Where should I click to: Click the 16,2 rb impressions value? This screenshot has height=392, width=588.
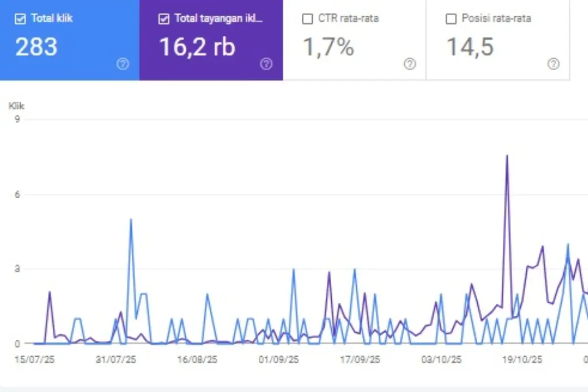click(x=197, y=47)
